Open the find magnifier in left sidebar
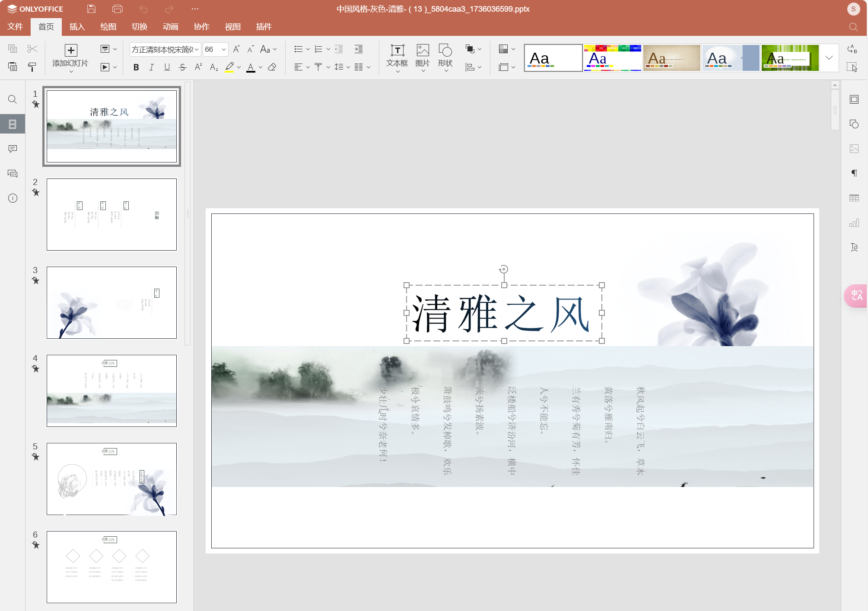 pos(13,99)
